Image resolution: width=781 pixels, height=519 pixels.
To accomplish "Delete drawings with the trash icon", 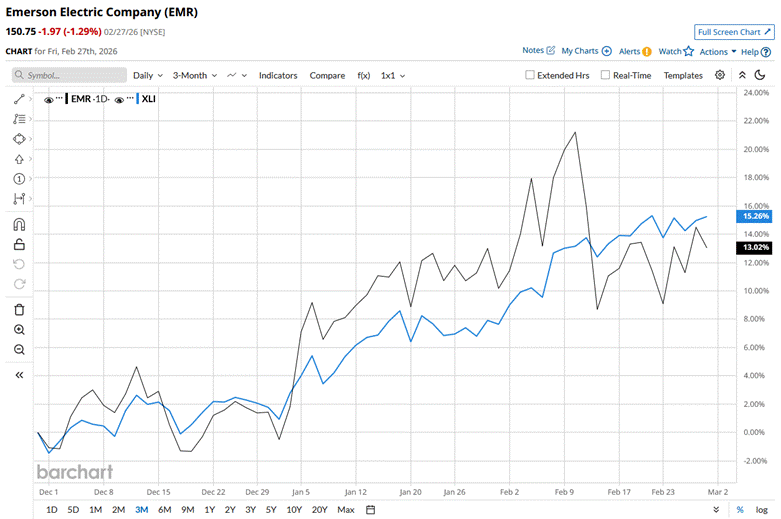I will (19, 309).
